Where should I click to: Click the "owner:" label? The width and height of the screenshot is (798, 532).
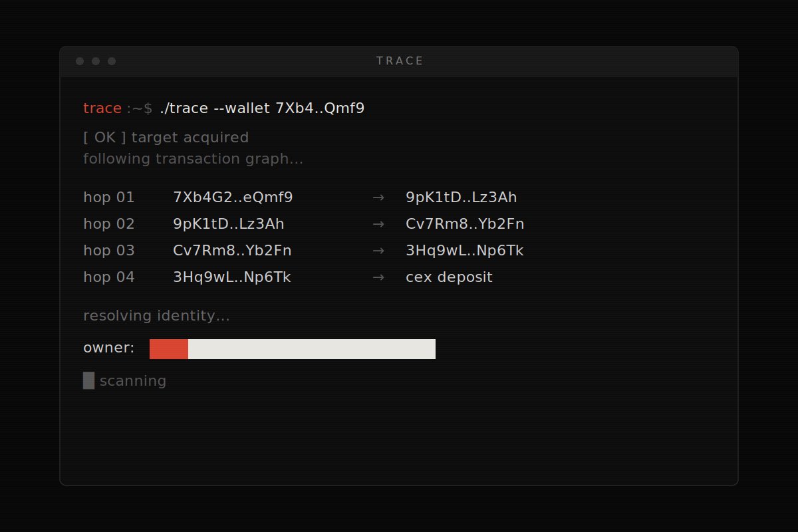pos(108,348)
